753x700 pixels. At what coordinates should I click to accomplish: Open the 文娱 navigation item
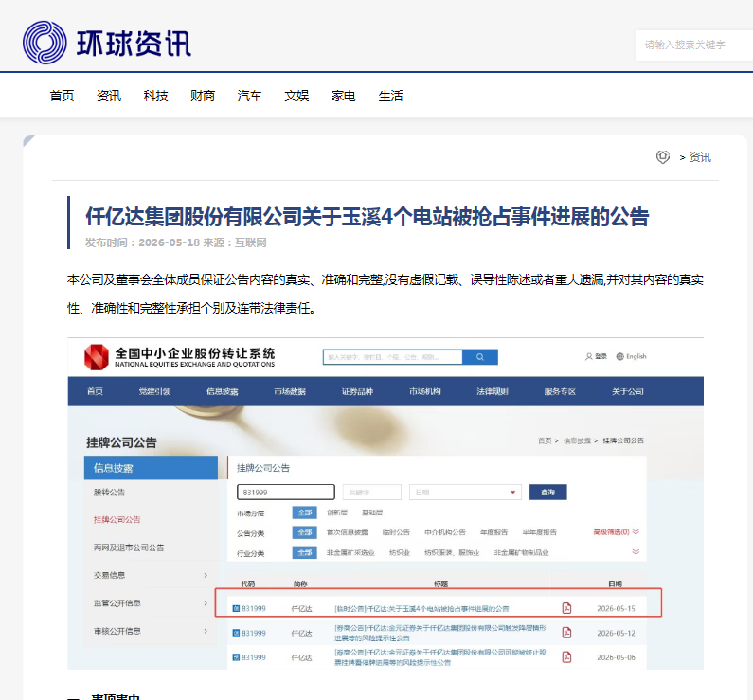tap(296, 96)
